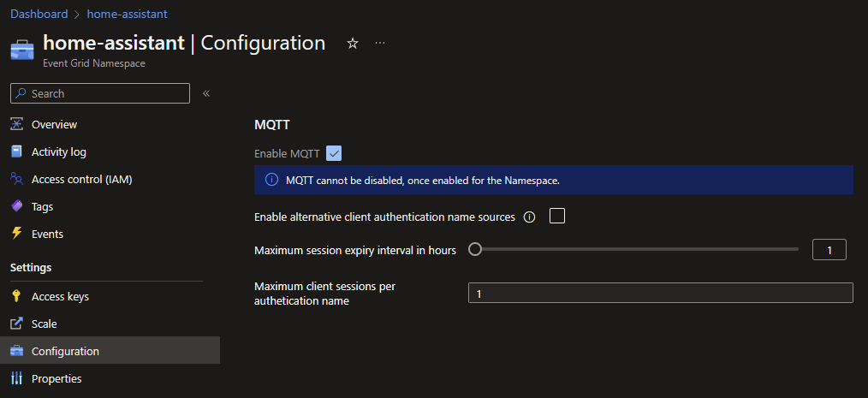Favorite the page with the star icon
The image size is (868, 398).
pyautogui.click(x=353, y=43)
